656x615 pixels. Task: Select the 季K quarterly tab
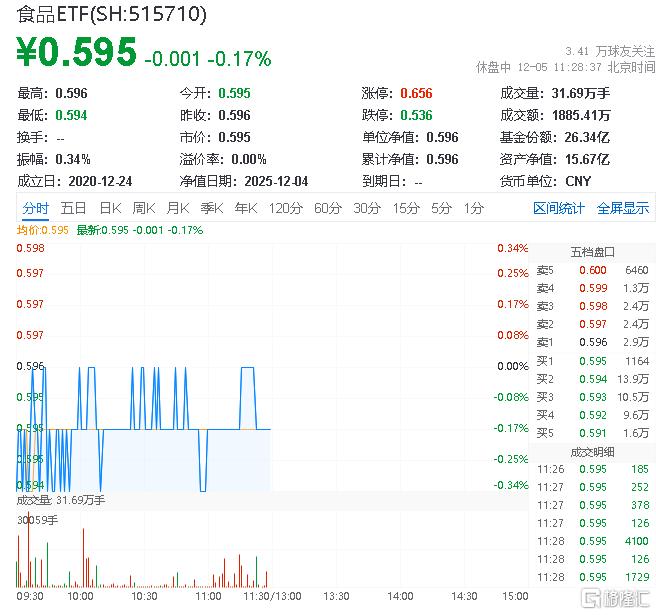(211, 208)
